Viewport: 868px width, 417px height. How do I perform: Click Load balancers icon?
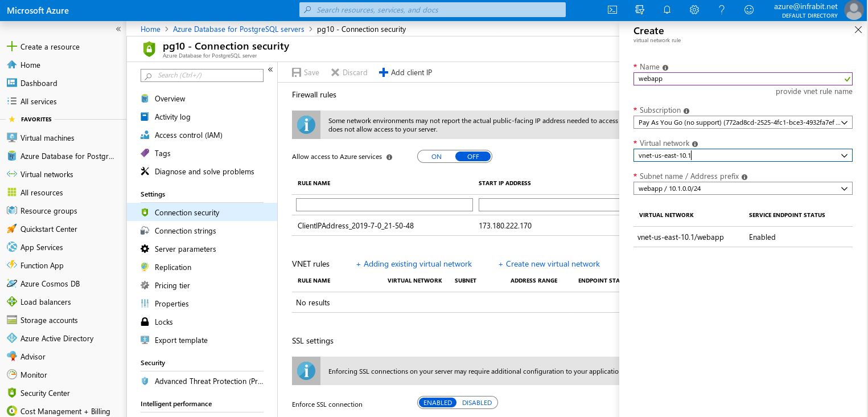click(x=11, y=302)
